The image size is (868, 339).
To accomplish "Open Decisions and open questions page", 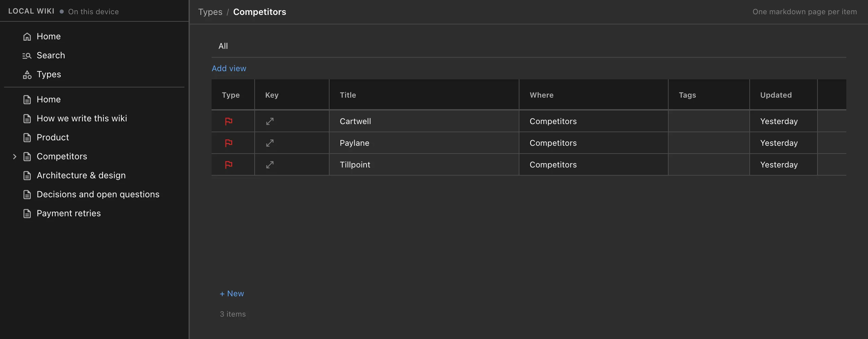I will pyautogui.click(x=98, y=194).
